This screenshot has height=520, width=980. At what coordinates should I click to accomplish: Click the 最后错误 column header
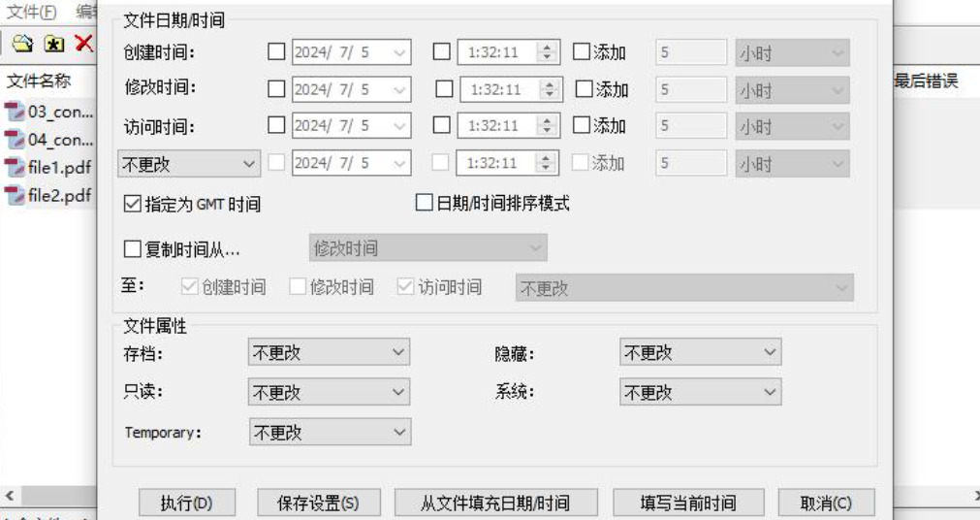927,81
